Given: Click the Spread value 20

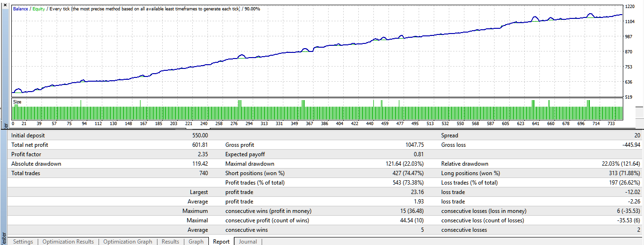Looking at the screenshot, I should [637, 135].
